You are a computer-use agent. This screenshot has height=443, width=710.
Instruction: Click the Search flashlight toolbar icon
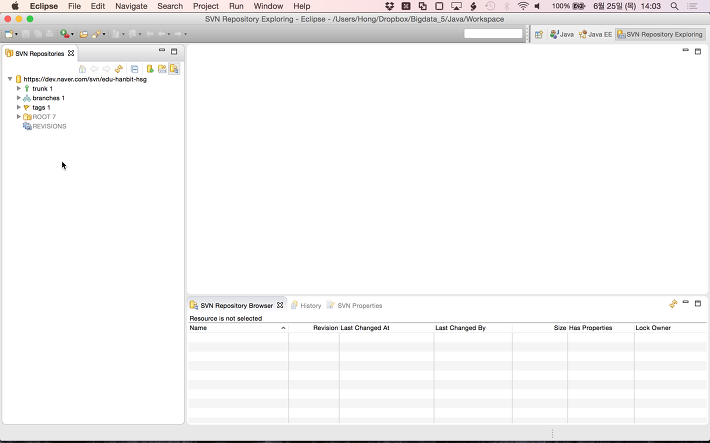point(96,34)
